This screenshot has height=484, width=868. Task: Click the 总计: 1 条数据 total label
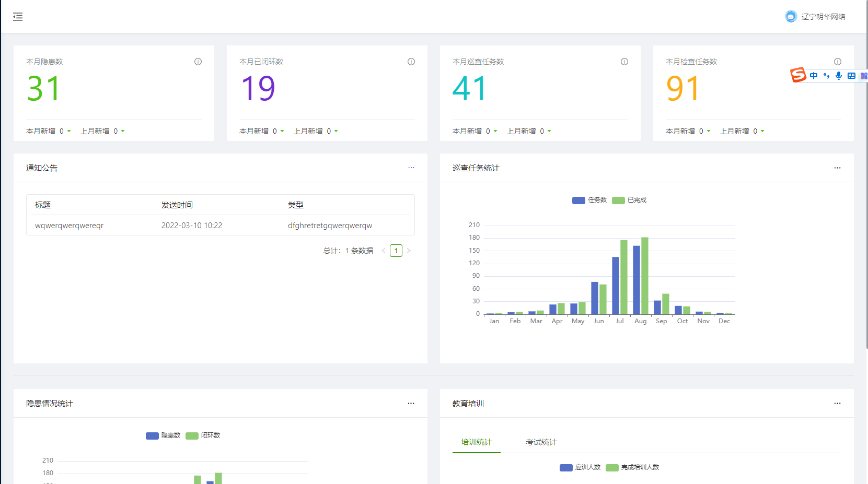click(348, 251)
